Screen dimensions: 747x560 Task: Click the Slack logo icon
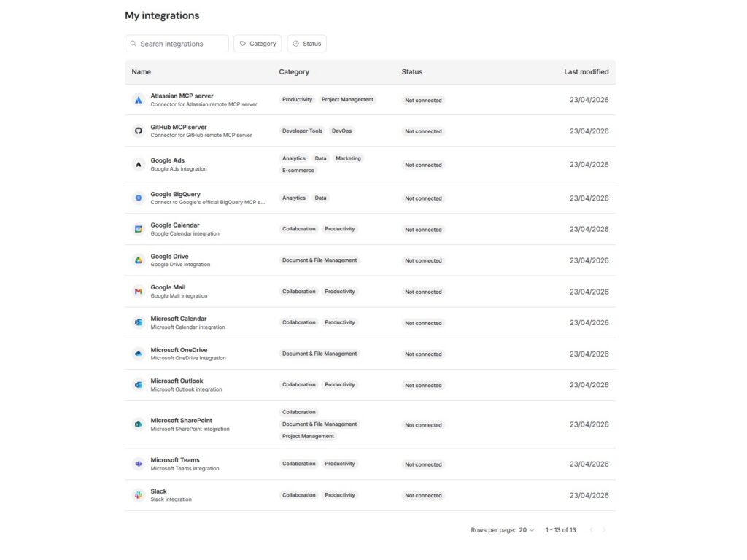click(x=138, y=495)
